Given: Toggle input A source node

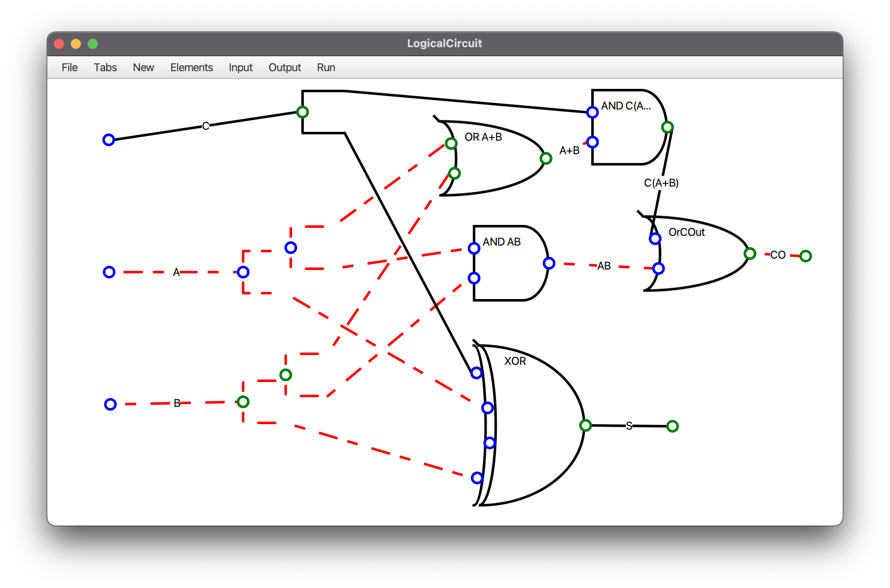Looking at the screenshot, I should [109, 272].
